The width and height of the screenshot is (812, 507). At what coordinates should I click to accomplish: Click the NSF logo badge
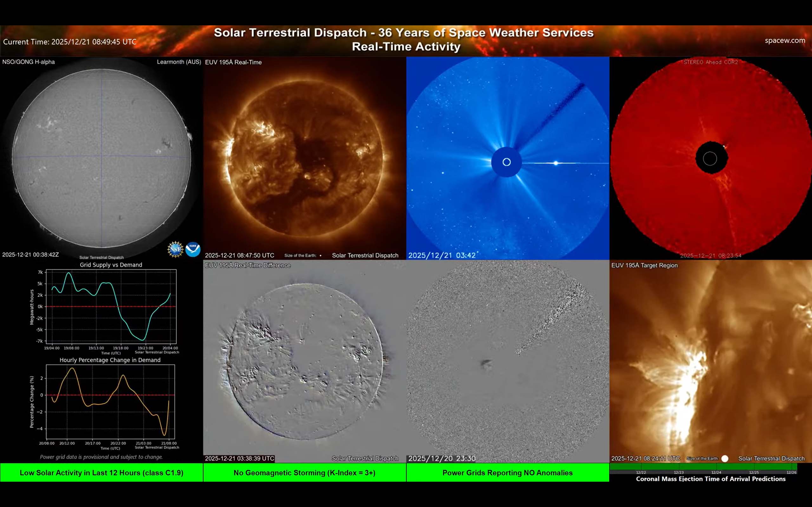click(x=175, y=249)
